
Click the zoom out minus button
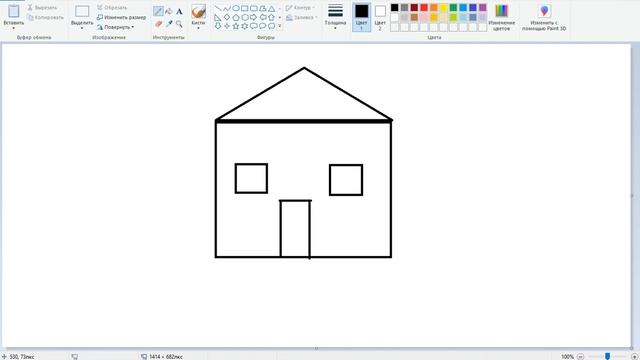click(x=580, y=356)
